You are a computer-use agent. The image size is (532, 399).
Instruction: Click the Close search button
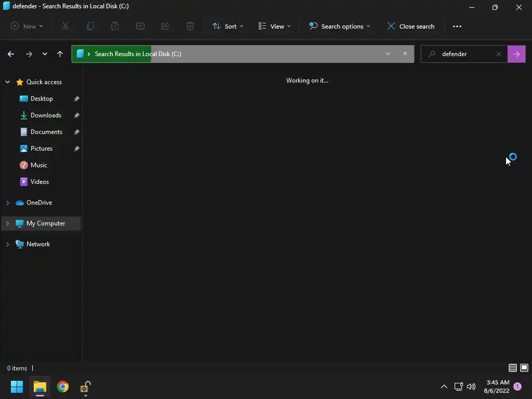[x=411, y=26]
